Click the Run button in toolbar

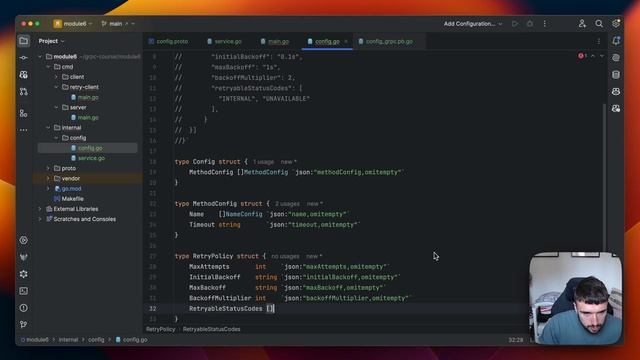pos(515,24)
